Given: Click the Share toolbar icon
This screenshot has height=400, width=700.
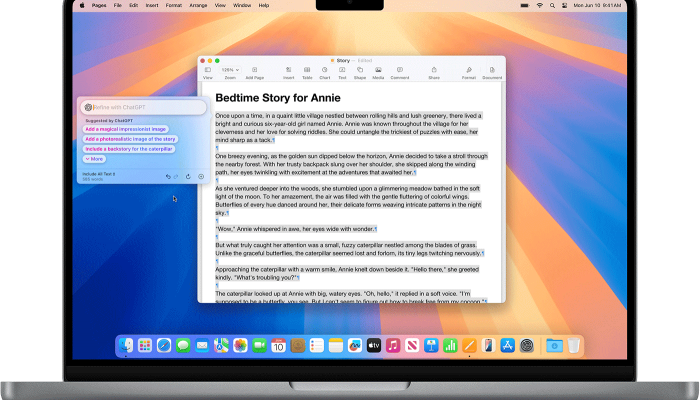Looking at the screenshot, I should [x=434, y=71].
